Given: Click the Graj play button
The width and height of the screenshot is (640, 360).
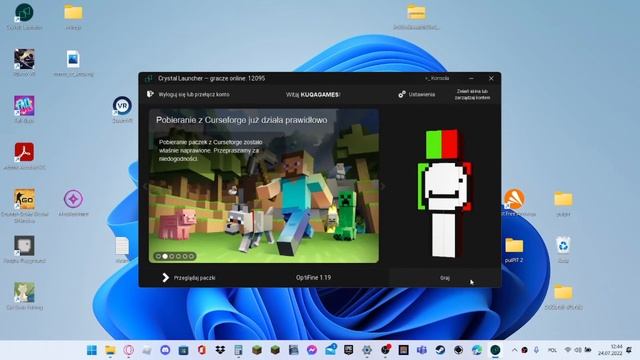Looking at the screenshot, I should (444, 278).
